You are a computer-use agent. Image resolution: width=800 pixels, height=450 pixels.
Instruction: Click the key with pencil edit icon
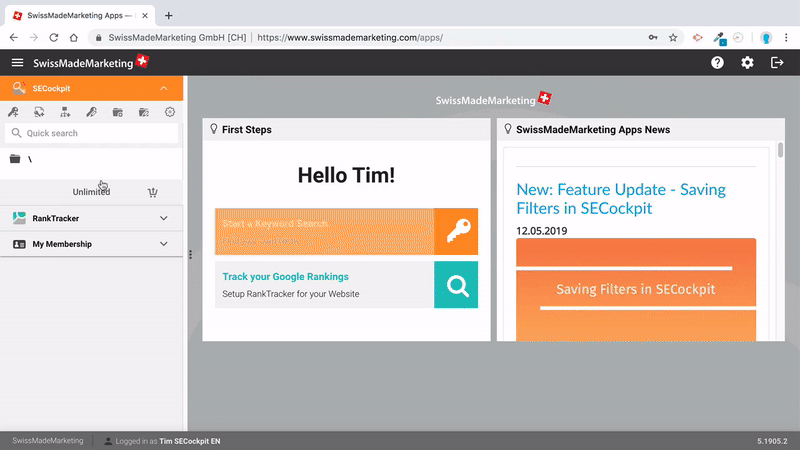(91, 112)
